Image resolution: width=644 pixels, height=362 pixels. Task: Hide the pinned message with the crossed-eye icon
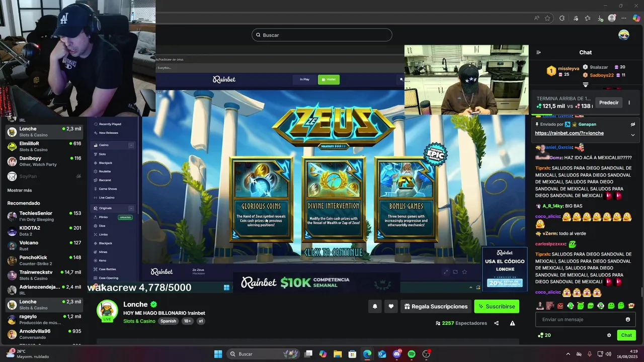tap(633, 124)
